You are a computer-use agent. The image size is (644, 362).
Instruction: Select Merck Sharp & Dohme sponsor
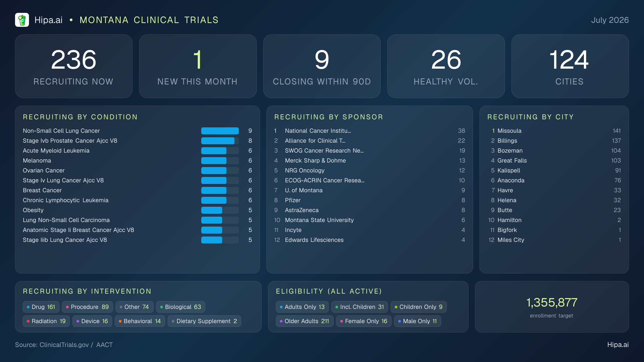tap(369, 161)
